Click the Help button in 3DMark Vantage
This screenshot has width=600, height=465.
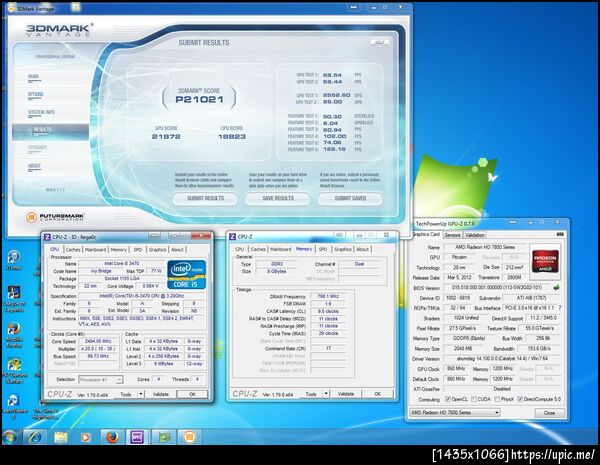tap(380, 43)
